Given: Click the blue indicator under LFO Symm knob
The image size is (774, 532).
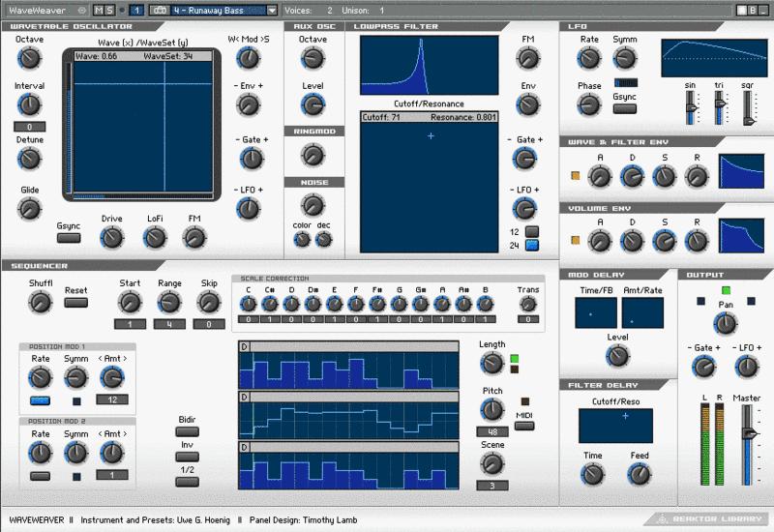Looking at the screenshot, I should click(x=625, y=82).
